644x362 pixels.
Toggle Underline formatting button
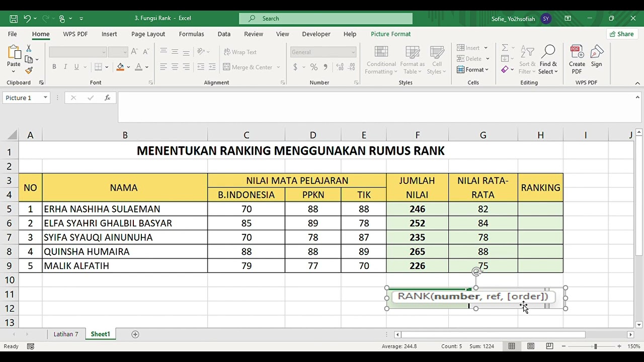pos(76,67)
